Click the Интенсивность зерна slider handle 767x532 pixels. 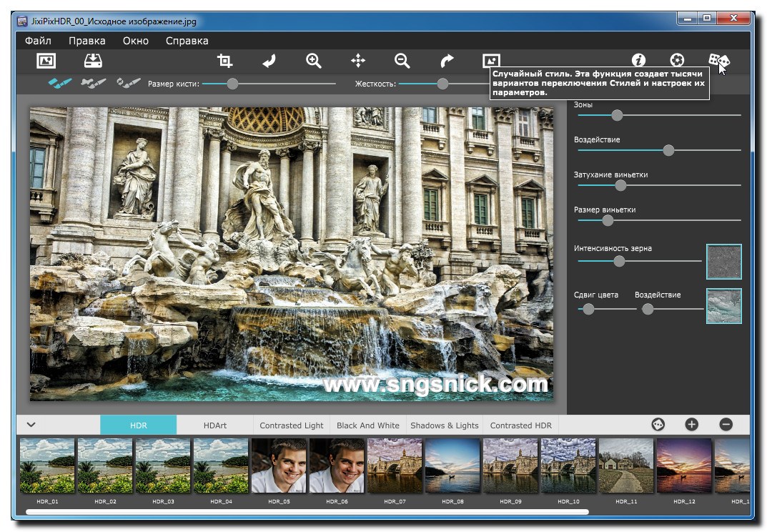tap(619, 261)
